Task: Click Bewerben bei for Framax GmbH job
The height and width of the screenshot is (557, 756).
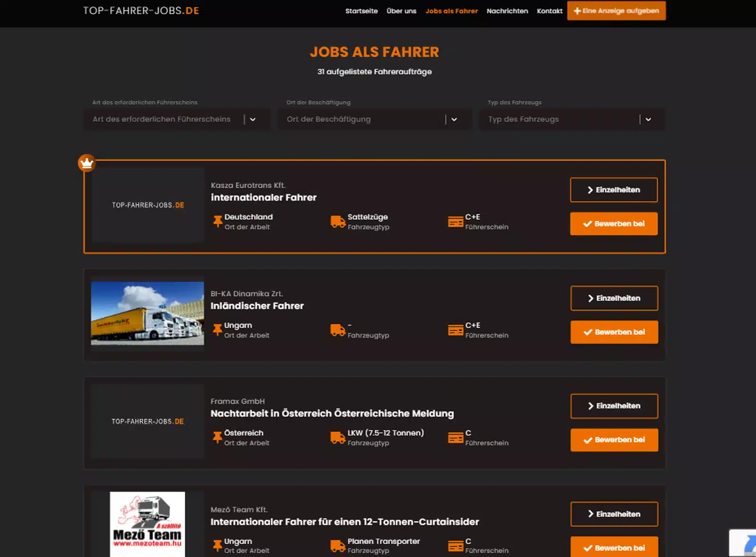Action: pyautogui.click(x=614, y=440)
